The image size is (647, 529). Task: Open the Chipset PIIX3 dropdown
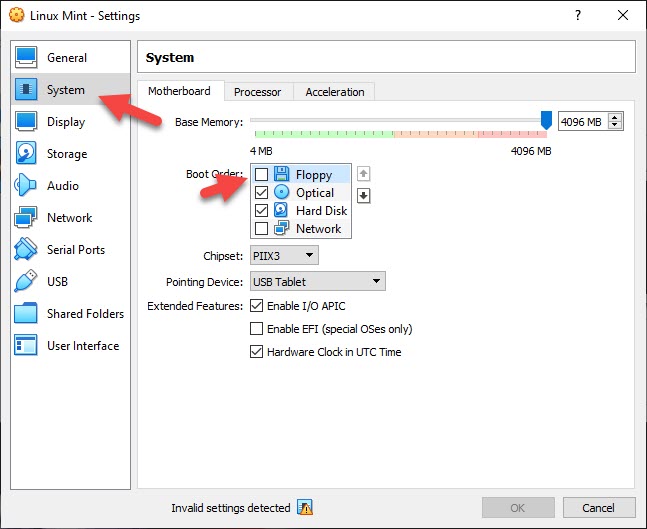point(284,256)
